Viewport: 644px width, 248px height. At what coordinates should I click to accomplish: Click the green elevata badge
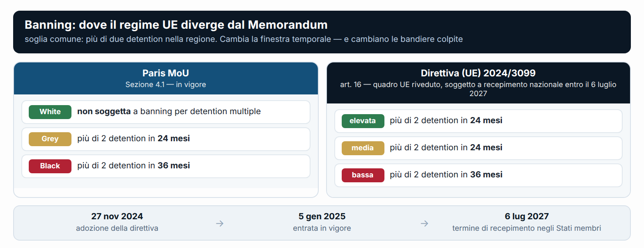[363, 121]
